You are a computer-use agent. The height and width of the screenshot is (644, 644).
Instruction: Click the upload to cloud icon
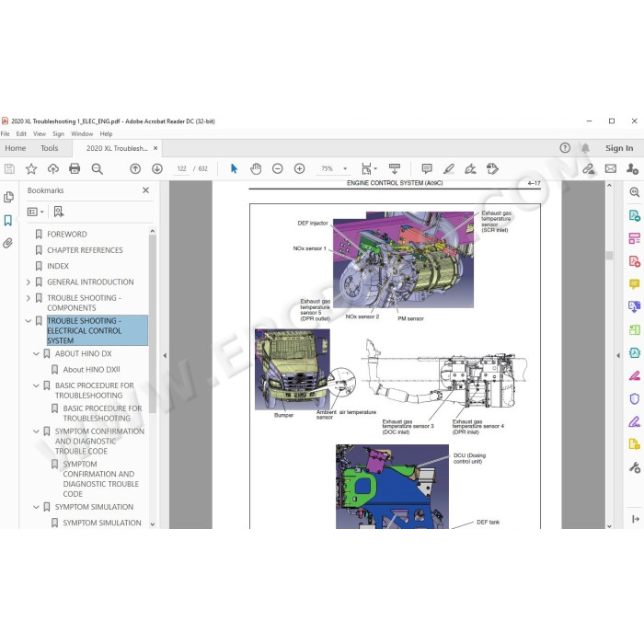53,168
